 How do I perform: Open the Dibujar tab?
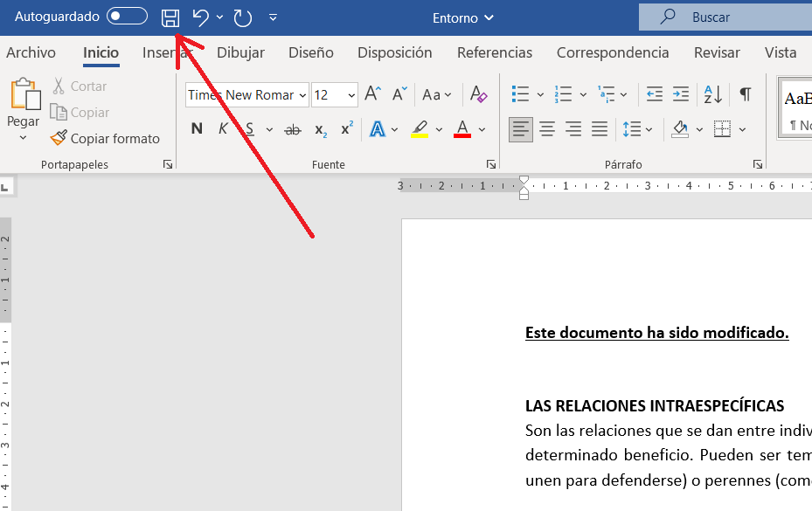pos(240,52)
